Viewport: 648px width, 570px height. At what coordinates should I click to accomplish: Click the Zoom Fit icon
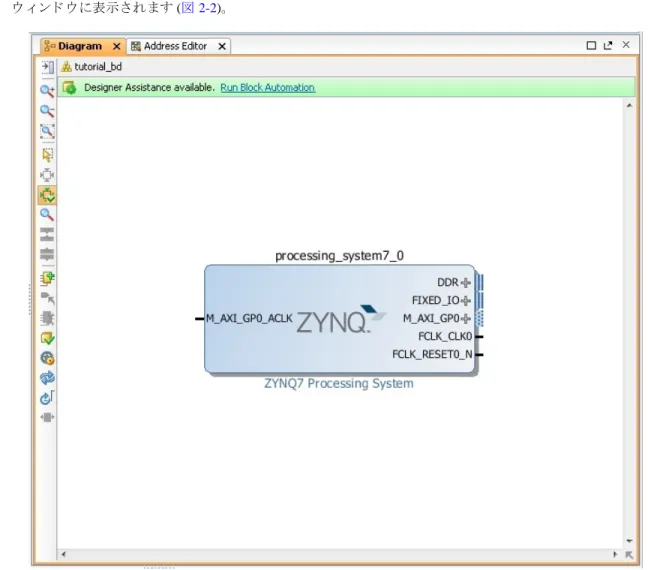click(x=47, y=131)
